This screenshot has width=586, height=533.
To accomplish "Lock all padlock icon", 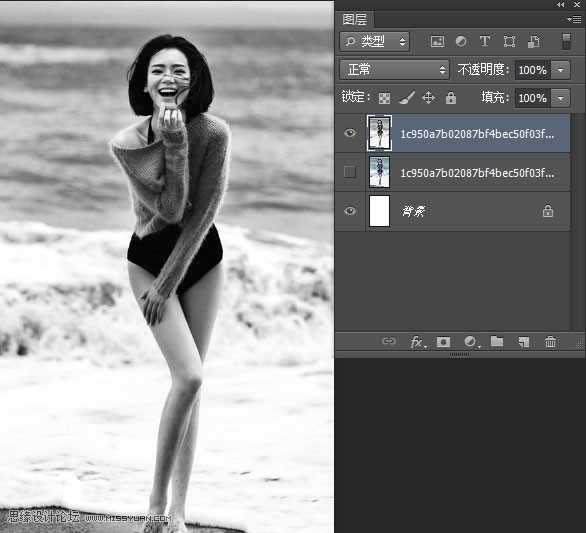I will point(451,98).
